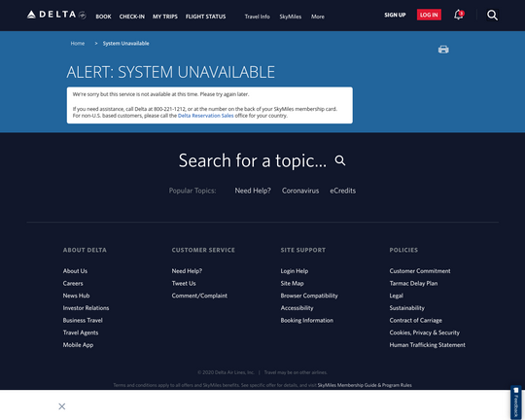Click the CUSTOMER SERVICE footer heading
525x420 pixels.
(203, 250)
